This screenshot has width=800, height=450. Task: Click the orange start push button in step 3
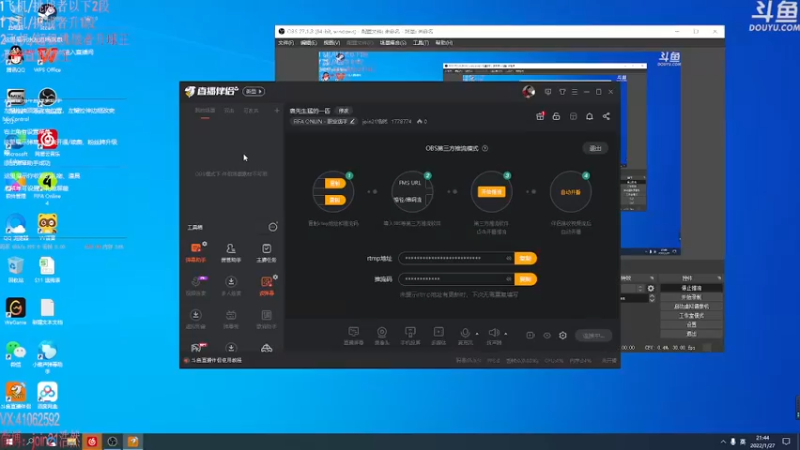pos(491,192)
